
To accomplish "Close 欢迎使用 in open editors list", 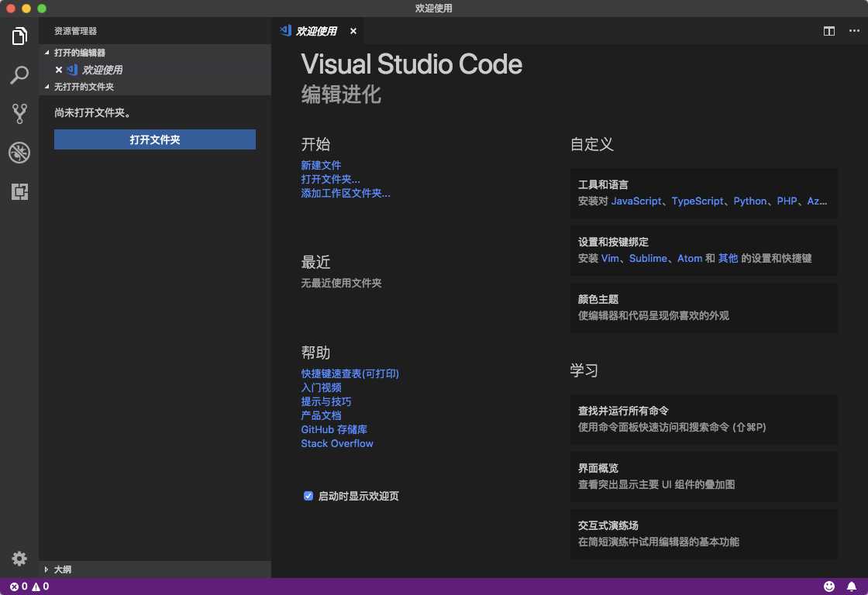I will tap(59, 70).
